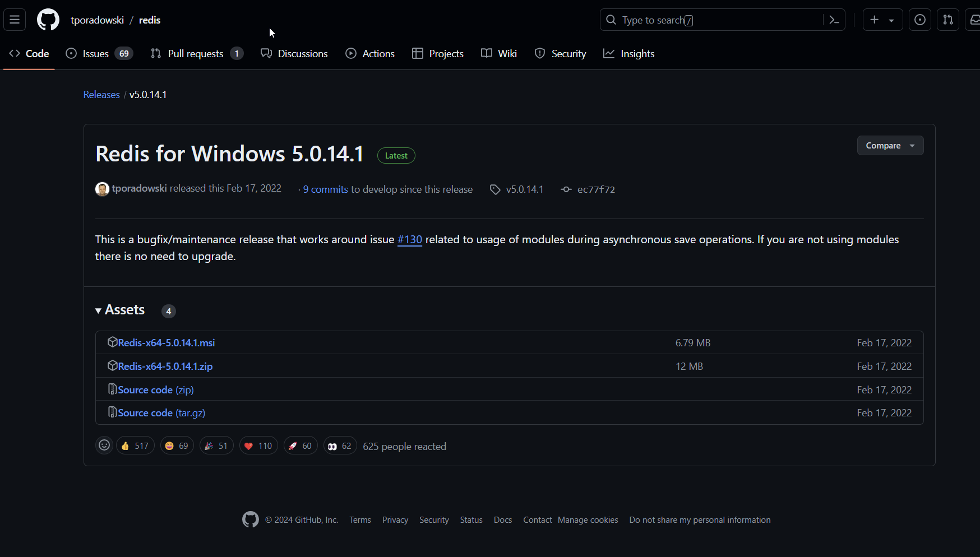Toggle the hooray reaction 51

[x=216, y=446]
